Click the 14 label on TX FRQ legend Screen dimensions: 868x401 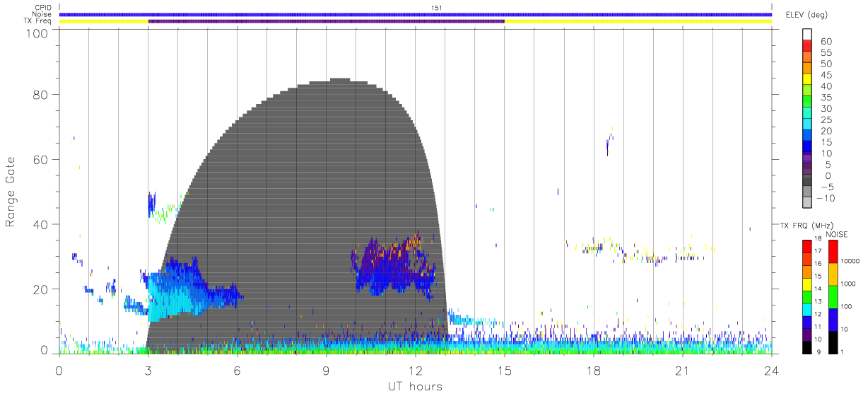[817, 289]
